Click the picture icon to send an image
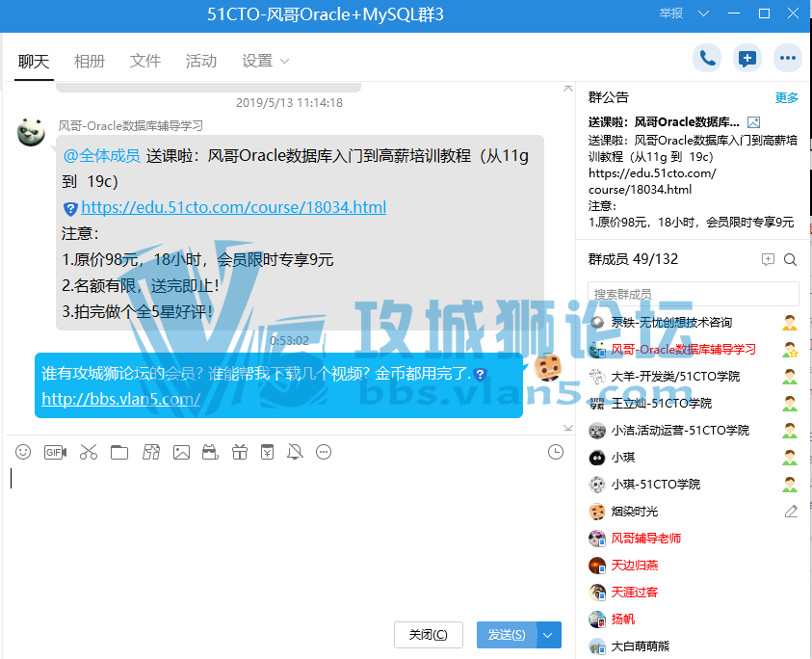 click(x=181, y=452)
